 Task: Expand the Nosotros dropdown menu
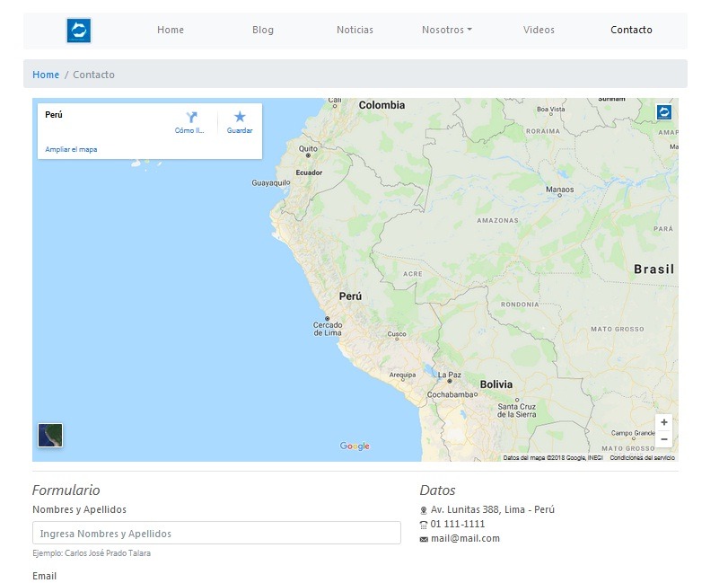click(447, 30)
